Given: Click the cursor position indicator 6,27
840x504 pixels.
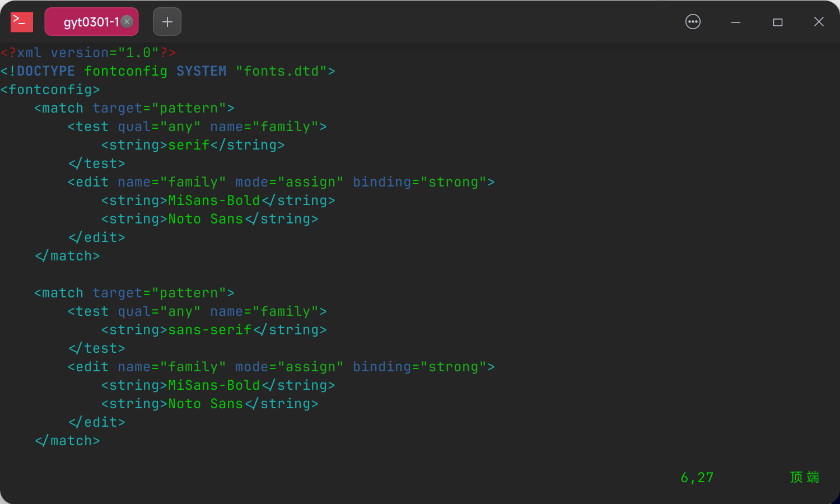Looking at the screenshot, I should pos(697,477).
